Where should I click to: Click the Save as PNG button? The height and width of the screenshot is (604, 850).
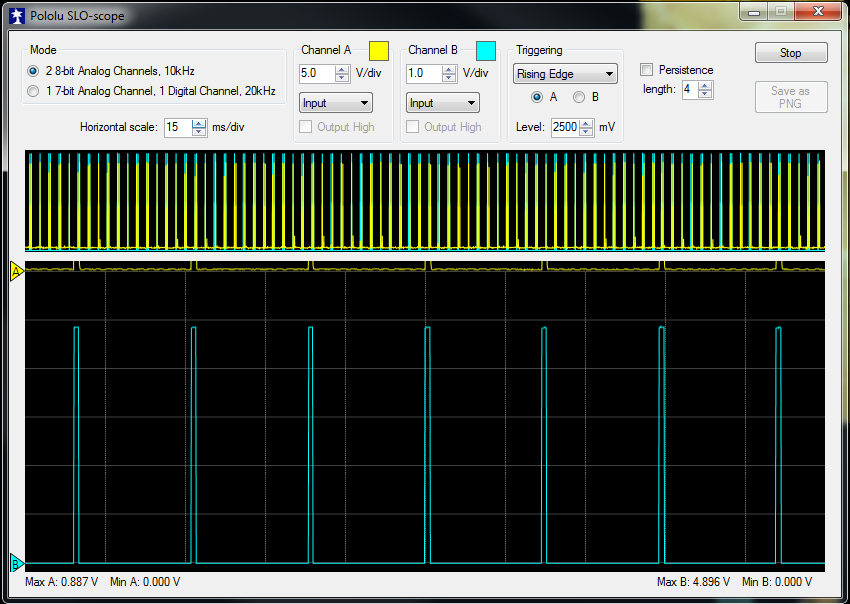(x=791, y=97)
